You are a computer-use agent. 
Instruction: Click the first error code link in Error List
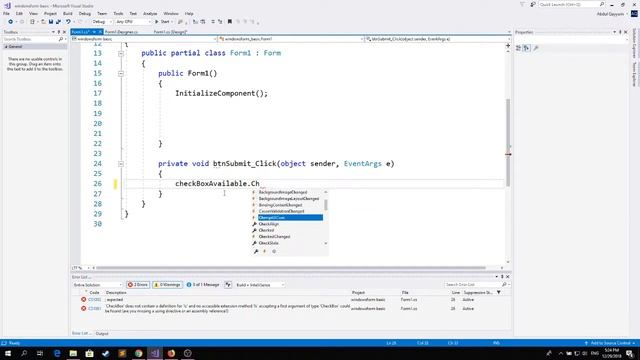tap(94, 300)
